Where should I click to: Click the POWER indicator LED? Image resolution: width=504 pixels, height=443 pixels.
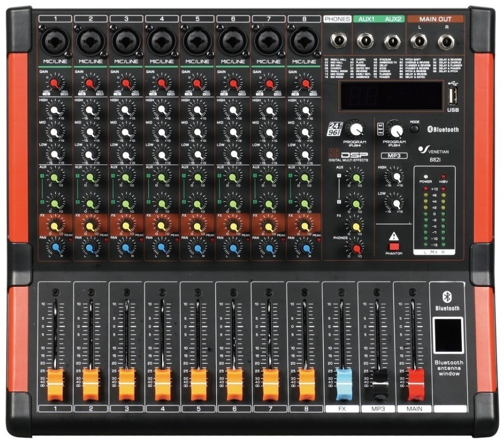(x=426, y=177)
